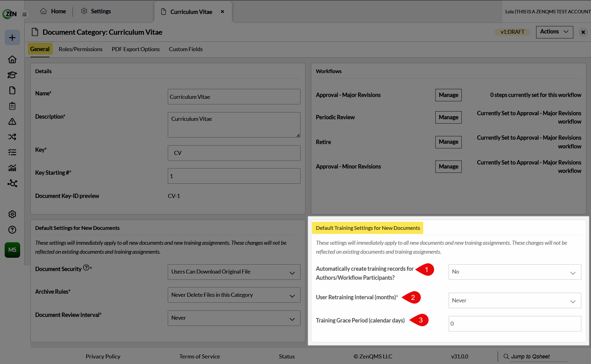
Task: Open the warning triangle issues icon
Action: (12, 121)
